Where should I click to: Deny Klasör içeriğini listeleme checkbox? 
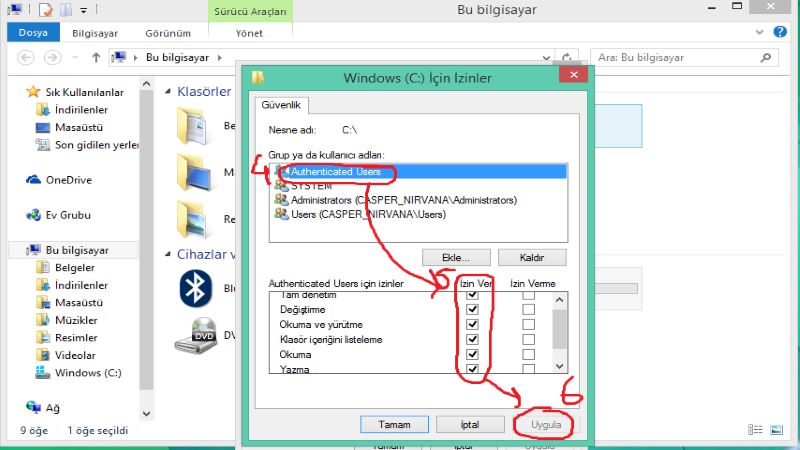click(529, 339)
